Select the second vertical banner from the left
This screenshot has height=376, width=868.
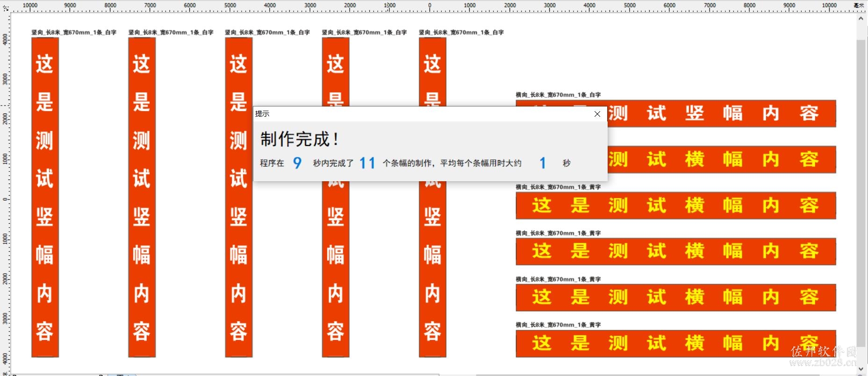tap(142, 198)
